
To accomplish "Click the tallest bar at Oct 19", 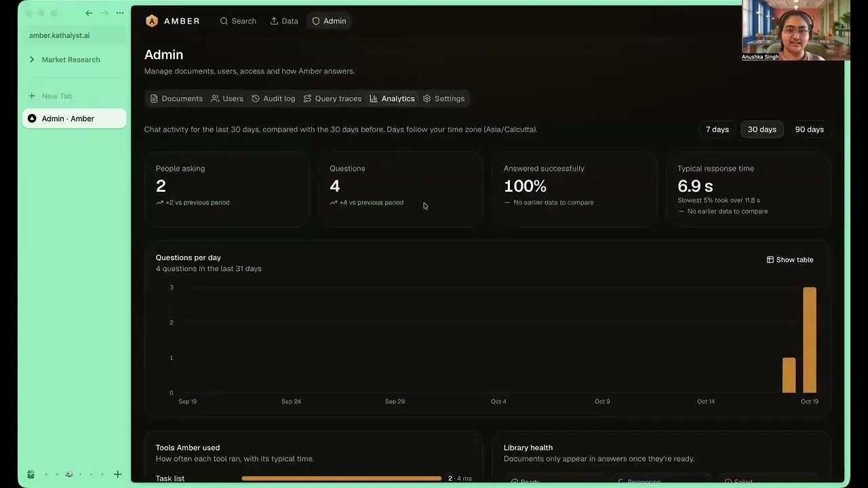I will tap(810, 340).
